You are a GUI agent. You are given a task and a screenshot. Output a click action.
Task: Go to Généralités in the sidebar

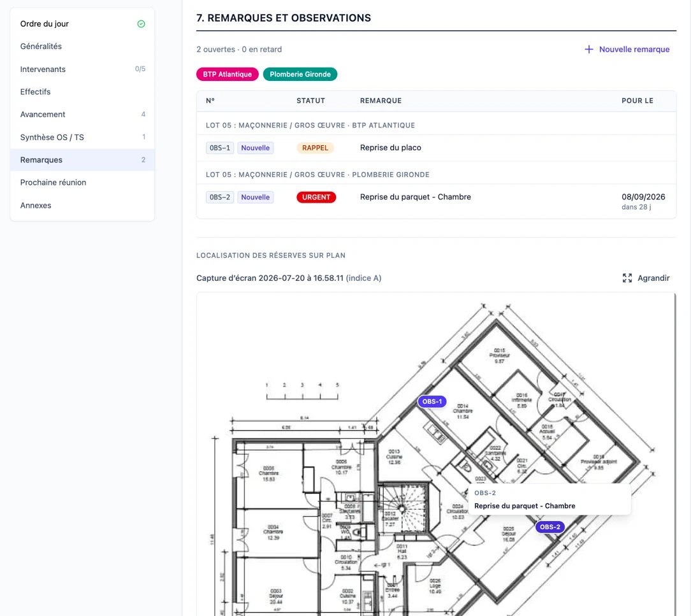point(82,47)
